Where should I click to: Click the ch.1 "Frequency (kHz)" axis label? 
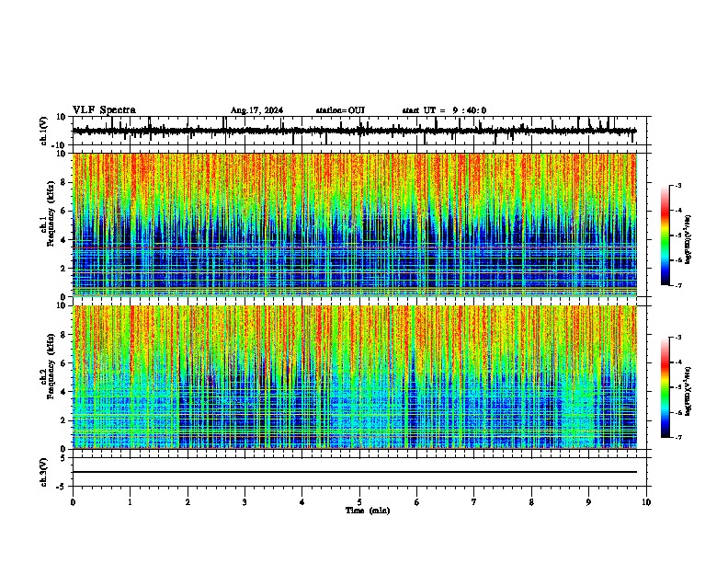click(x=51, y=213)
